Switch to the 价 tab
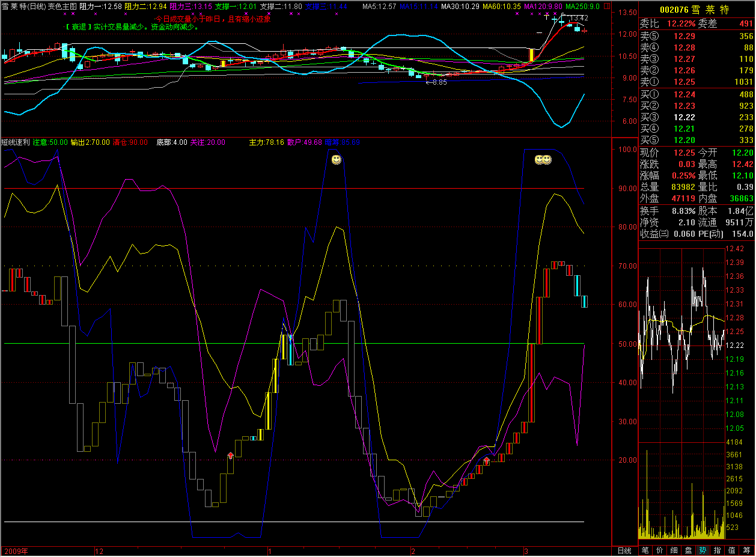This screenshot has width=756, height=557. [660, 550]
